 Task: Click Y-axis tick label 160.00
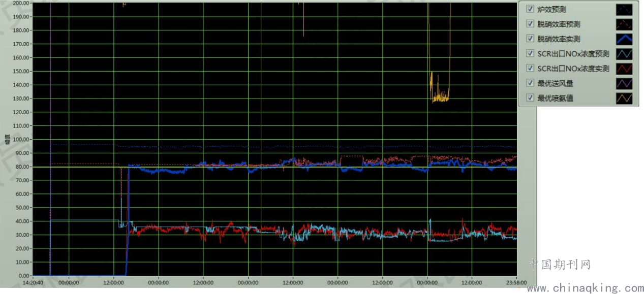[x=21, y=57]
